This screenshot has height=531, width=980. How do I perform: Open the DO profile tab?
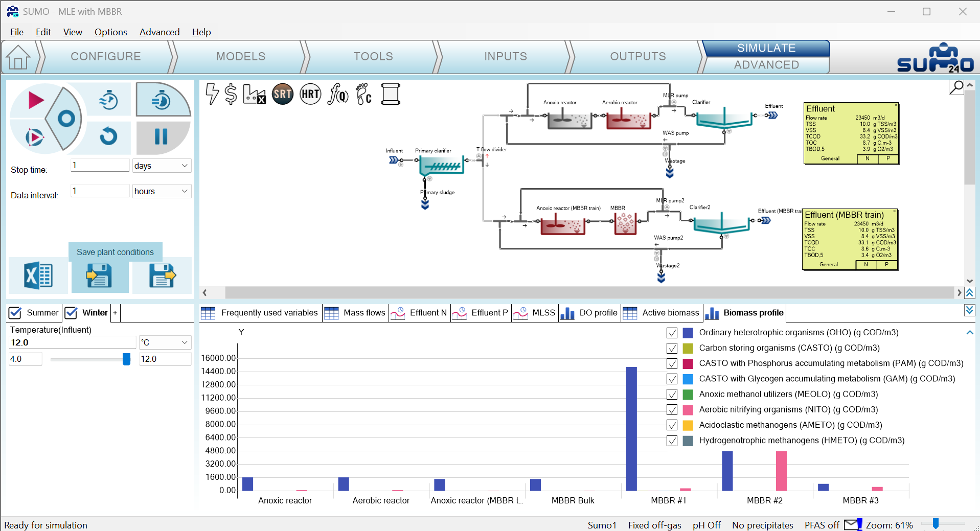pyautogui.click(x=589, y=313)
